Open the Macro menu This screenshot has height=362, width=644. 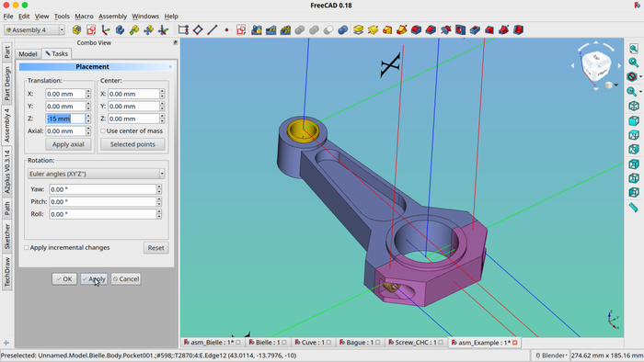pyautogui.click(x=84, y=17)
